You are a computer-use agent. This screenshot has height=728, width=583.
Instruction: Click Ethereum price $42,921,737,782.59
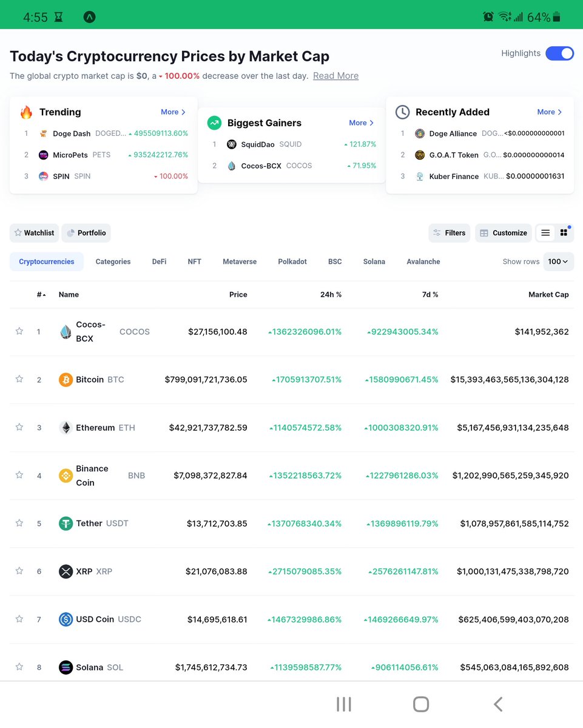[x=208, y=428]
